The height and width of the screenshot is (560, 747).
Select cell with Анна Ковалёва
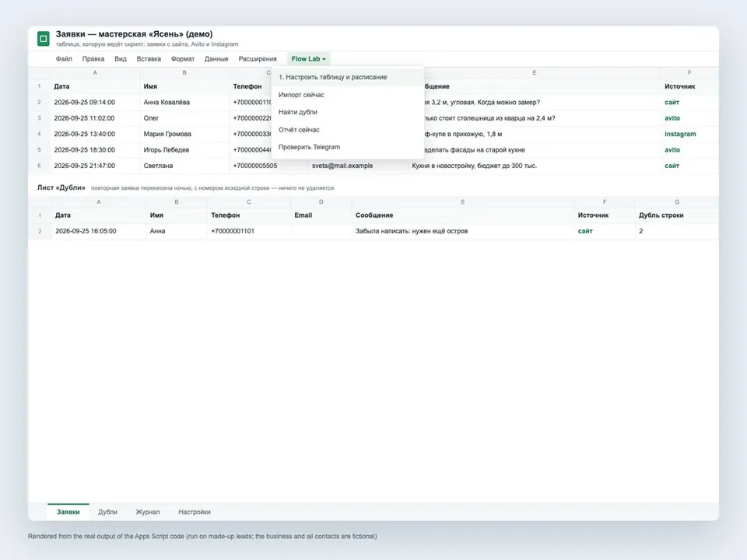tap(184, 103)
